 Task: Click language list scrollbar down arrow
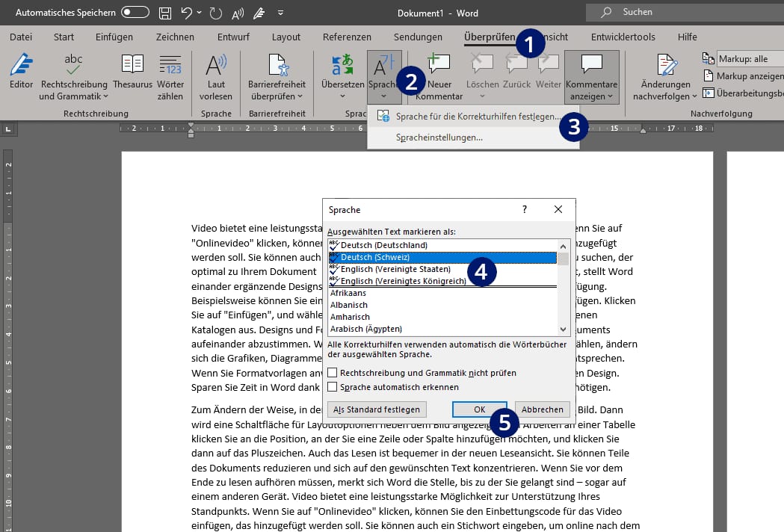coord(564,329)
